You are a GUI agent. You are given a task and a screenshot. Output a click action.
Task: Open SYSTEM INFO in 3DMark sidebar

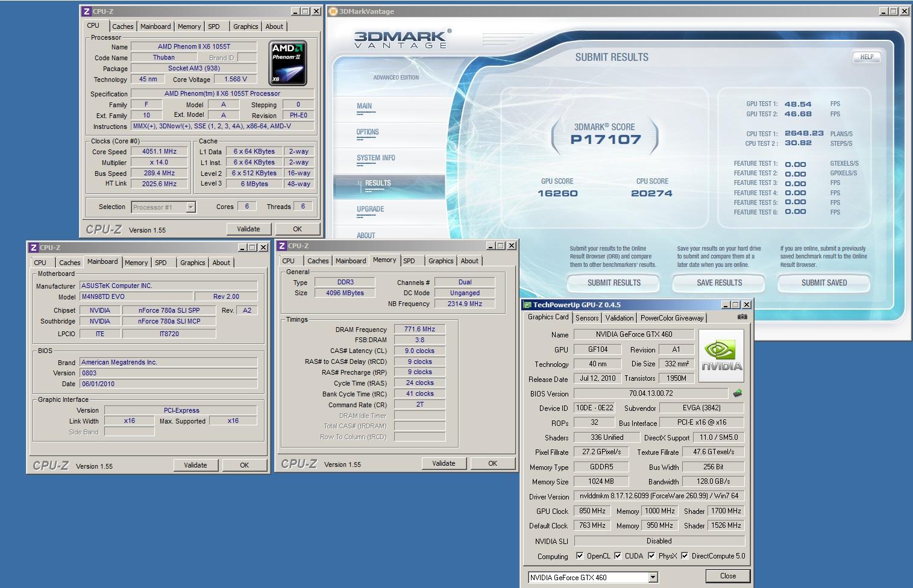coord(375,158)
